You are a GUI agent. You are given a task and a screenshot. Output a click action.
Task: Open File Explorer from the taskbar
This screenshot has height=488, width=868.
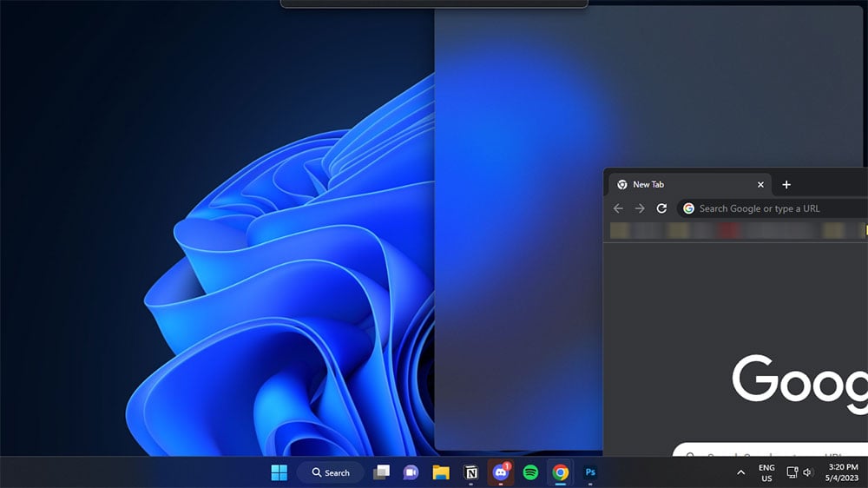(441, 472)
